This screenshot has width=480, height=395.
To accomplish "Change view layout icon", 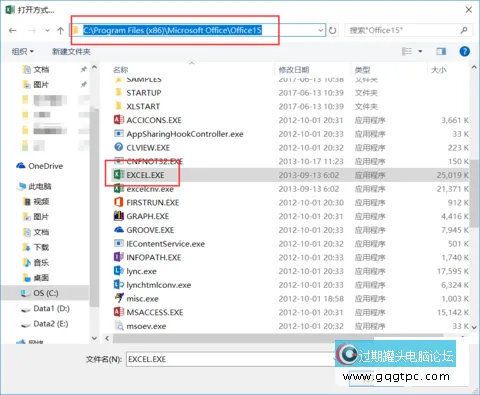I will [407, 51].
